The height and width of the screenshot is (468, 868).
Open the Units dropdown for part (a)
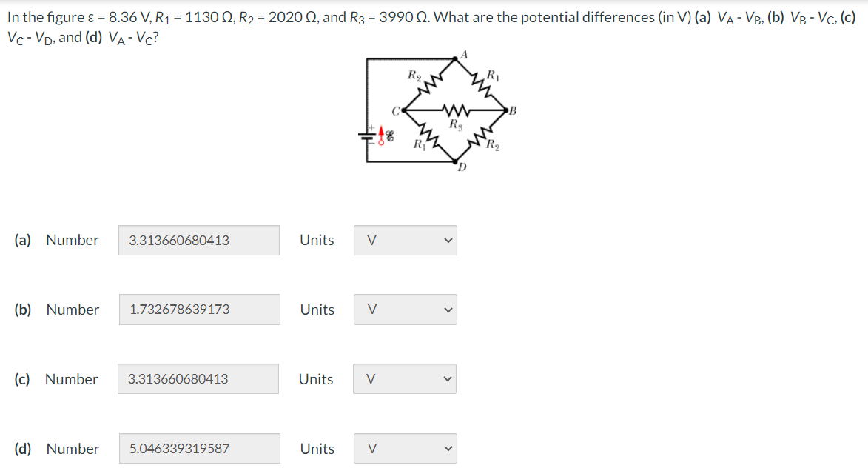[405, 240]
